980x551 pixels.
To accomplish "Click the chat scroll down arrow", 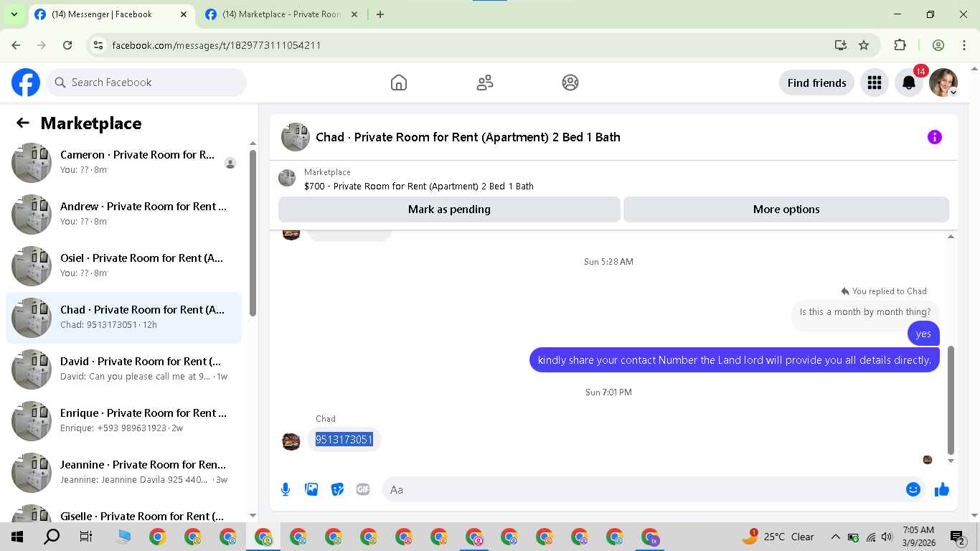I will point(951,461).
